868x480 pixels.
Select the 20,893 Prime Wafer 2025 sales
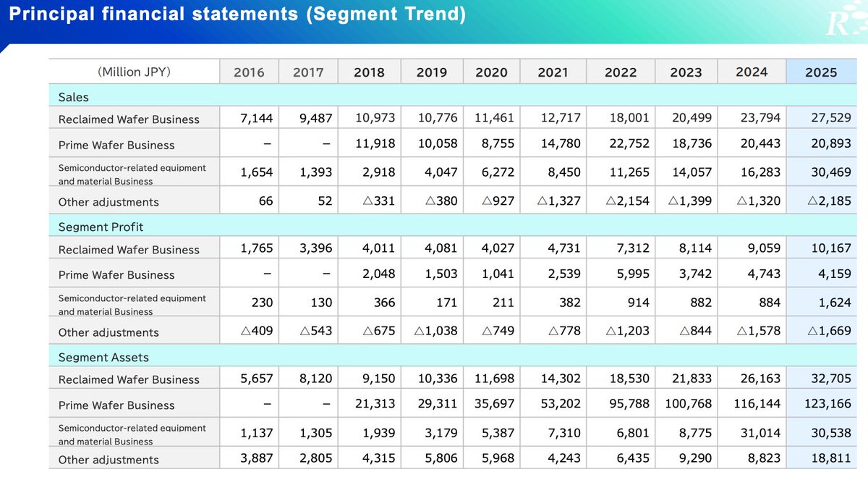(x=831, y=143)
